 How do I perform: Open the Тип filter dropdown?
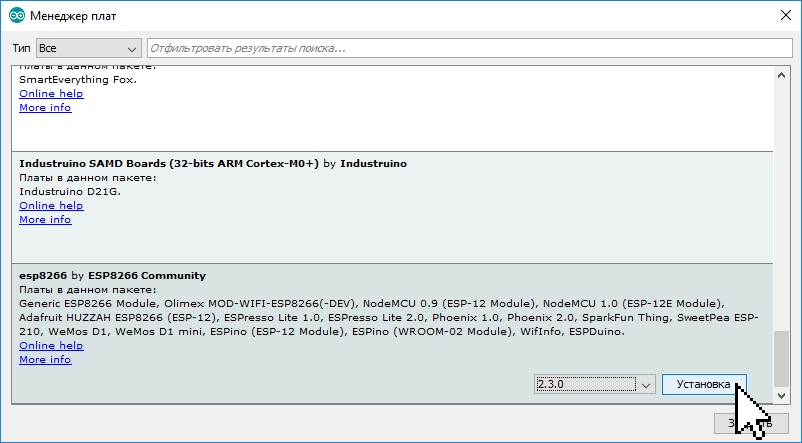point(88,48)
